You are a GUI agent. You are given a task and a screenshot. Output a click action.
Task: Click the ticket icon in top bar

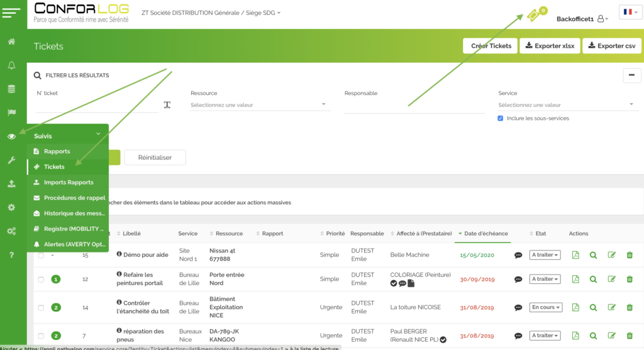(x=534, y=15)
